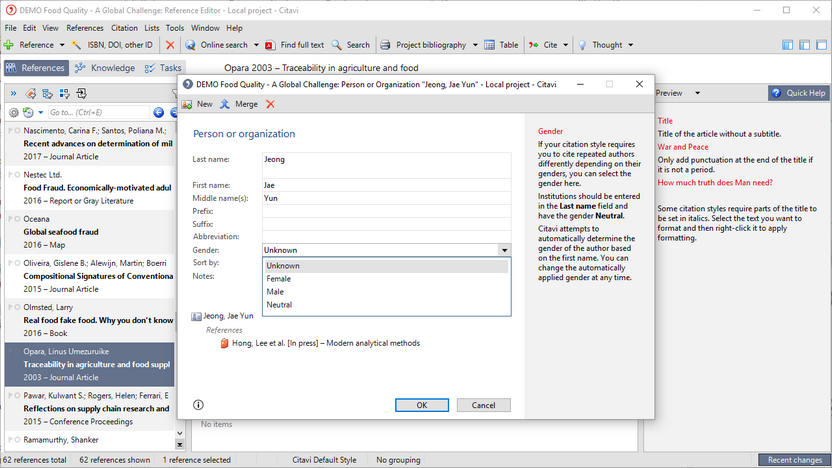Cancel the person dialog
The height and width of the screenshot is (468, 832).
483,405
